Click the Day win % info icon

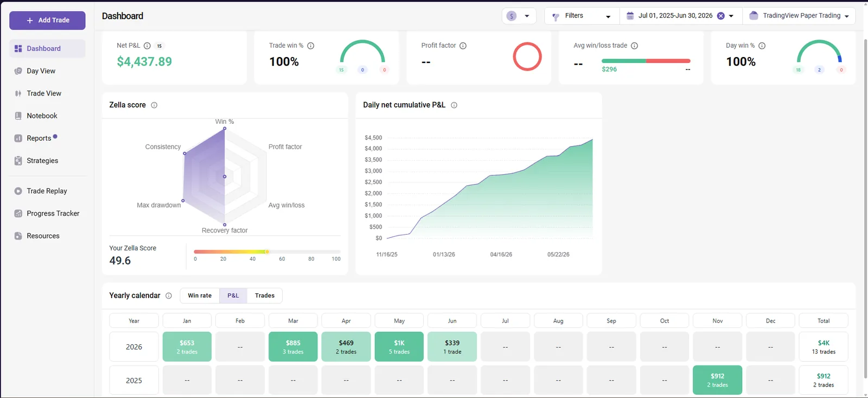(x=762, y=46)
